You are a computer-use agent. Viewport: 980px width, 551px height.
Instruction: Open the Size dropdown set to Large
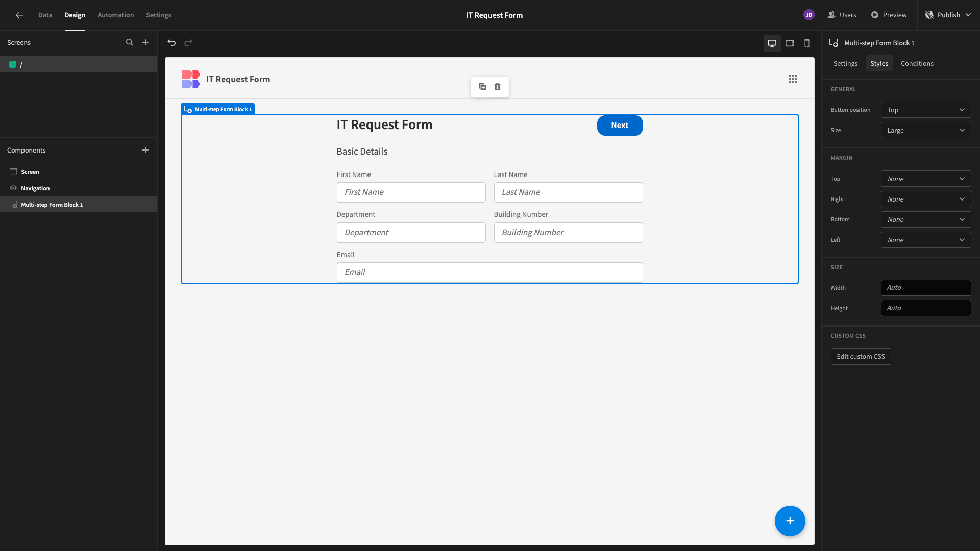coord(926,131)
